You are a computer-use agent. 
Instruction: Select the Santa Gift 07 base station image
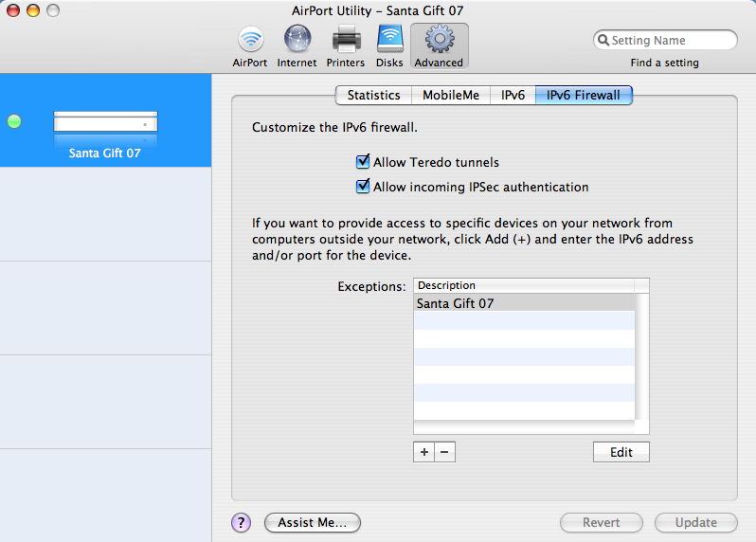[x=105, y=122]
